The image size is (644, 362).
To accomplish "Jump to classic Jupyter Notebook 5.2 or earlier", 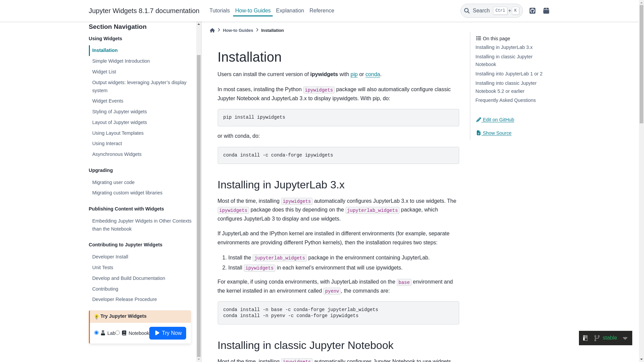I will (x=506, y=87).
